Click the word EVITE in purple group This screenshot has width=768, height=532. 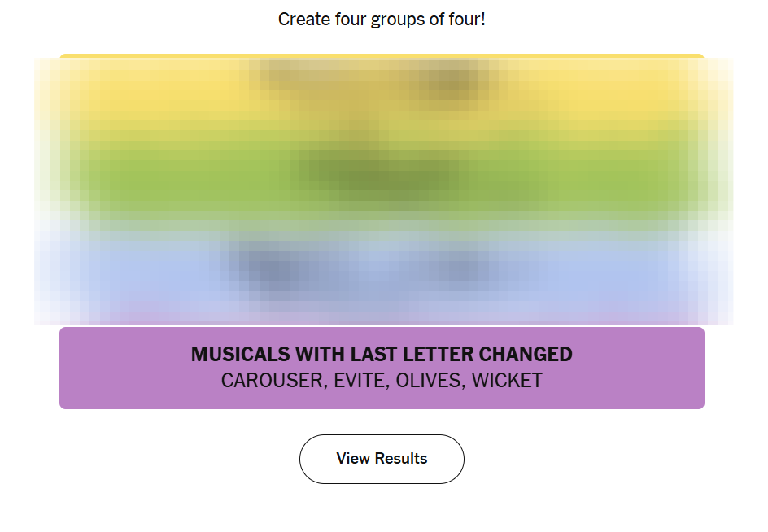[359, 381]
